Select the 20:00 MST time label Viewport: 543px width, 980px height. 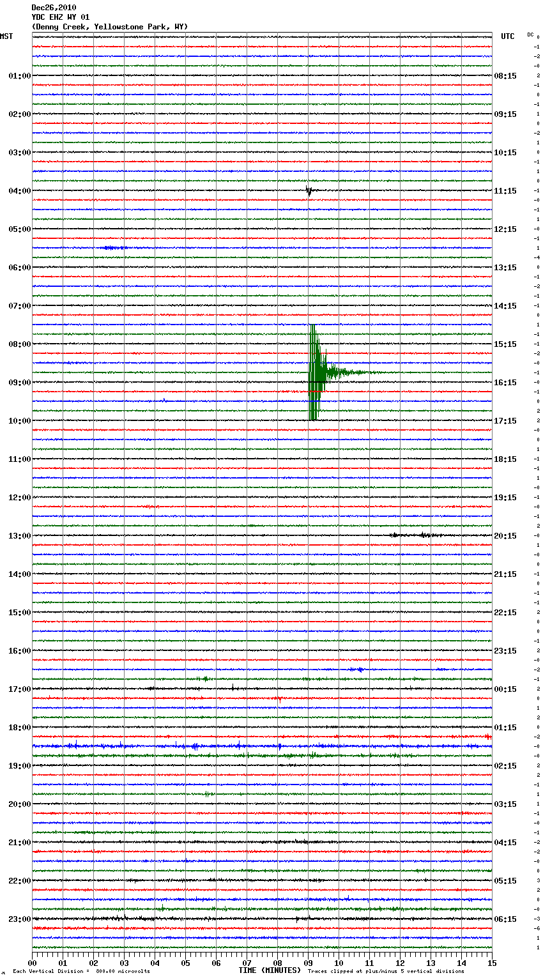[x=19, y=804]
